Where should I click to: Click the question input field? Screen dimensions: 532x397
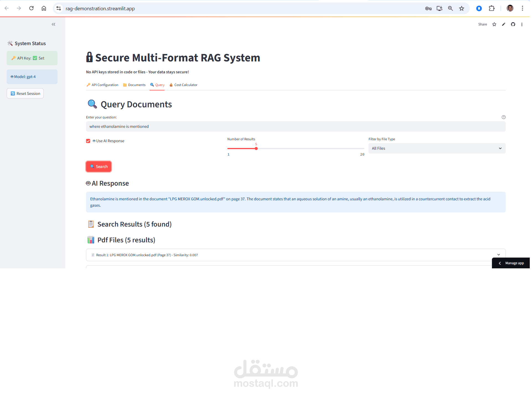[295, 127]
